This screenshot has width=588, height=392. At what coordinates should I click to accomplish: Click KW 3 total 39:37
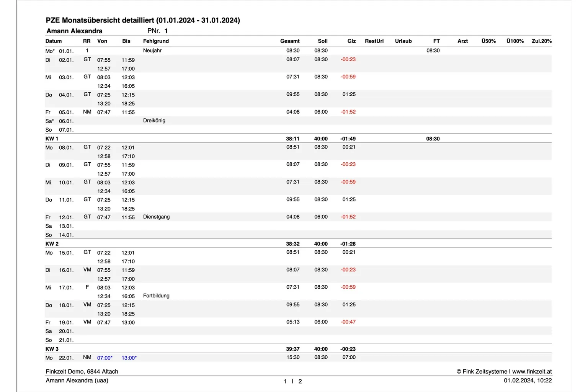coord(292,349)
